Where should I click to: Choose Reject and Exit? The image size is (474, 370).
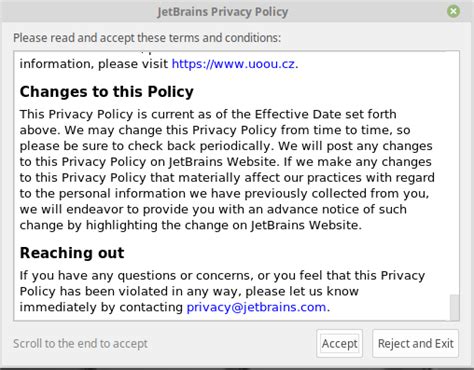tap(415, 343)
